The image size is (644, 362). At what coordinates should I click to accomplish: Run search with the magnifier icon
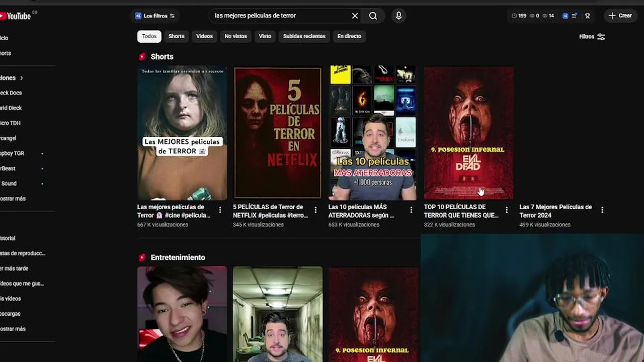point(373,16)
